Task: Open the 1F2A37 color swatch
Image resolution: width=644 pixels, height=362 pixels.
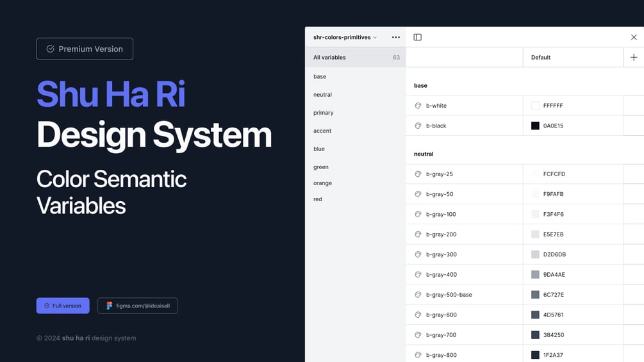Action: coord(535,355)
